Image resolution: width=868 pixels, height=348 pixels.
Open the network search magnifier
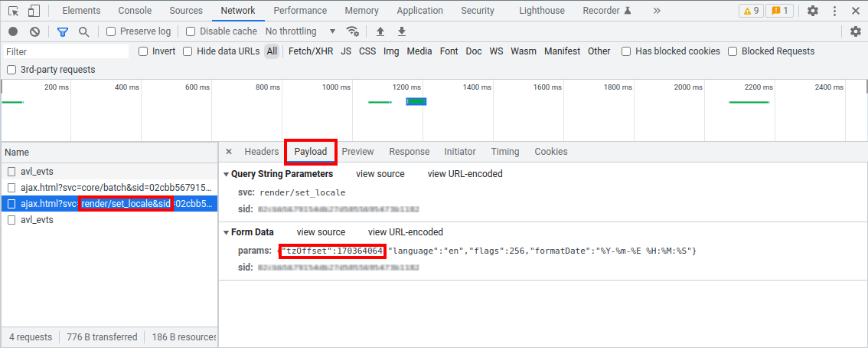click(x=84, y=31)
